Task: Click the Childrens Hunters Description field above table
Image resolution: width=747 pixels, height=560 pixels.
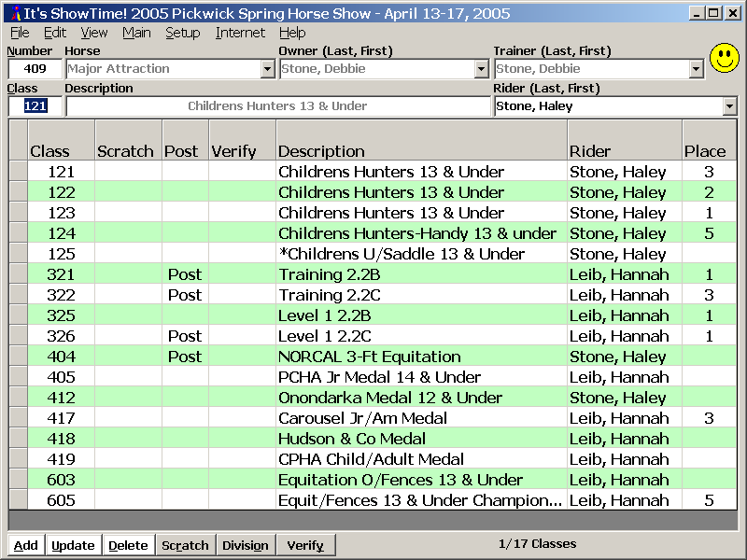Action: click(x=277, y=106)
